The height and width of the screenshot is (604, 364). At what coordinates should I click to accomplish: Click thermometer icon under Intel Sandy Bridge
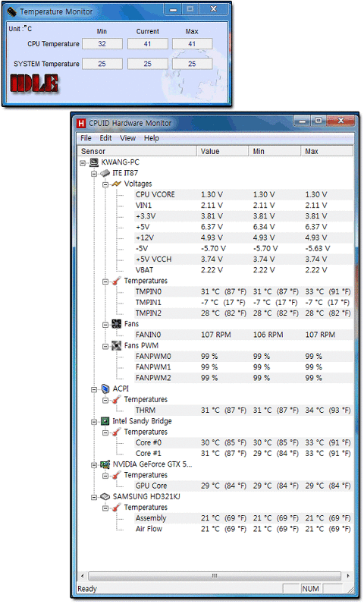tap(117, 432)
